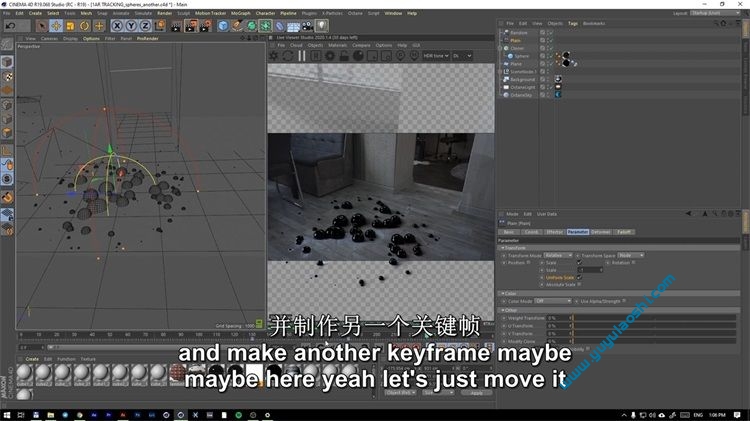Image resolution: width=750 pixels, height=421 pixels.
Task: Toggle Y axis lock
Action: pos(131,26)
